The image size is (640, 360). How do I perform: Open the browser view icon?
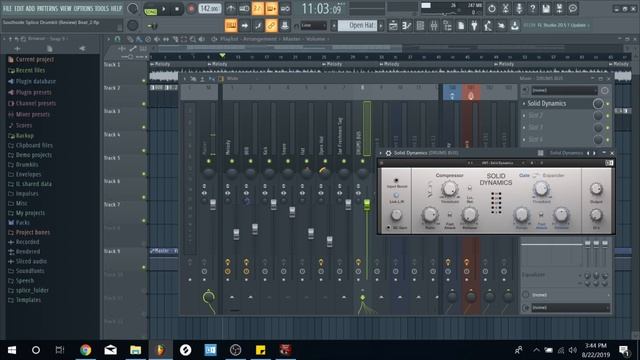tap(447, 26)
